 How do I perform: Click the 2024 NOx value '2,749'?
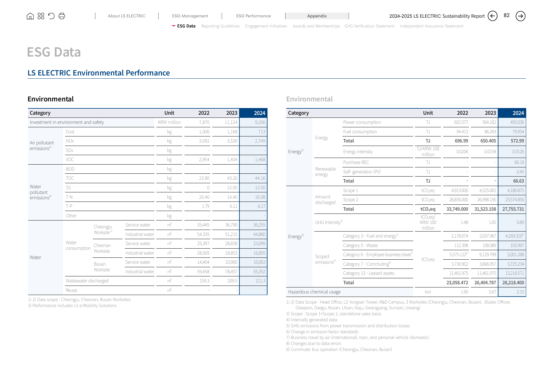[x=260, y=141]
